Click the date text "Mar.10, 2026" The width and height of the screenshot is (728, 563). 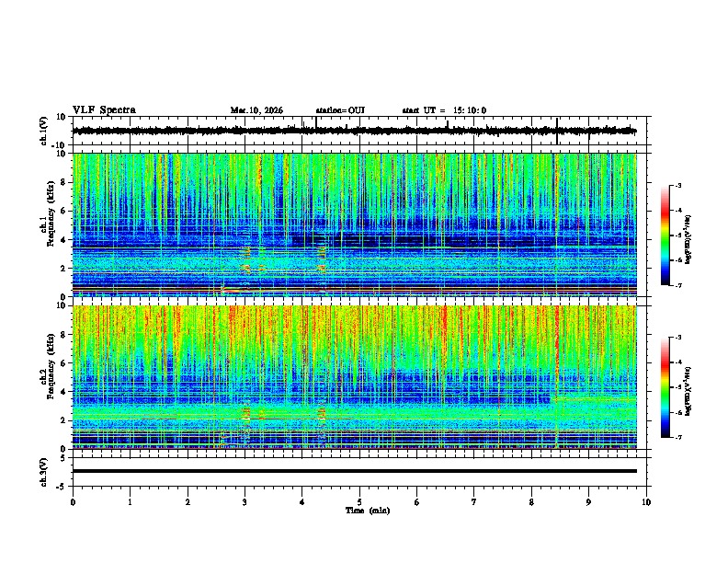pos(256,110)
